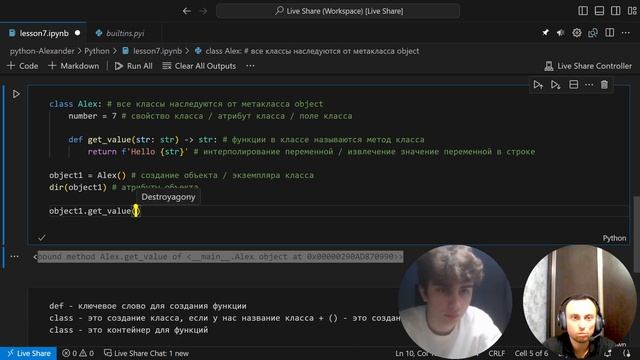
Task: Split the cell using cell toolbar icon
Action: (x=573, y=85)
